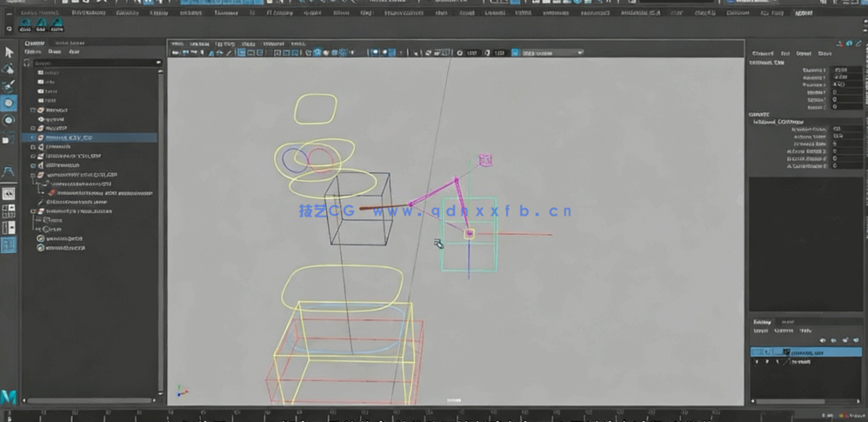Open the viewport View panel menu

click(x=177, y=43)
